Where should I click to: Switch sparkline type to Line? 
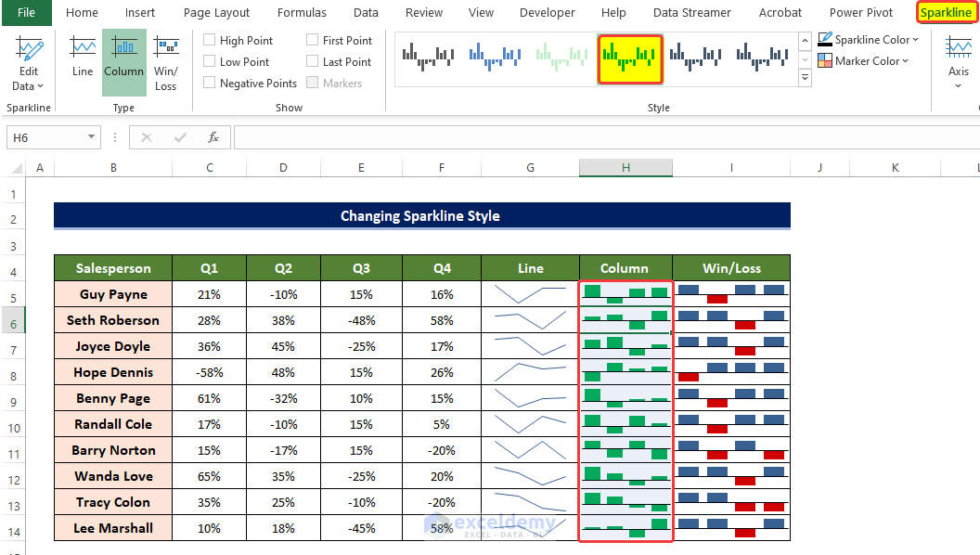click(x=83, y=58)
